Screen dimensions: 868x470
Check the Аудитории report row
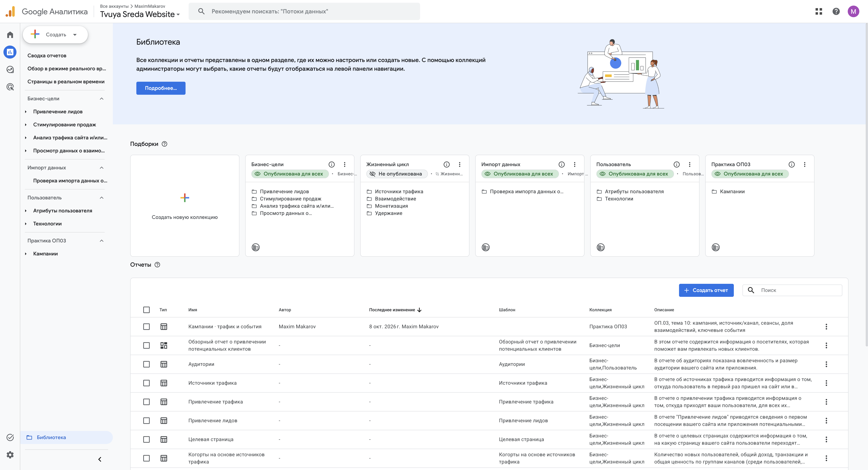pos(146,364)
